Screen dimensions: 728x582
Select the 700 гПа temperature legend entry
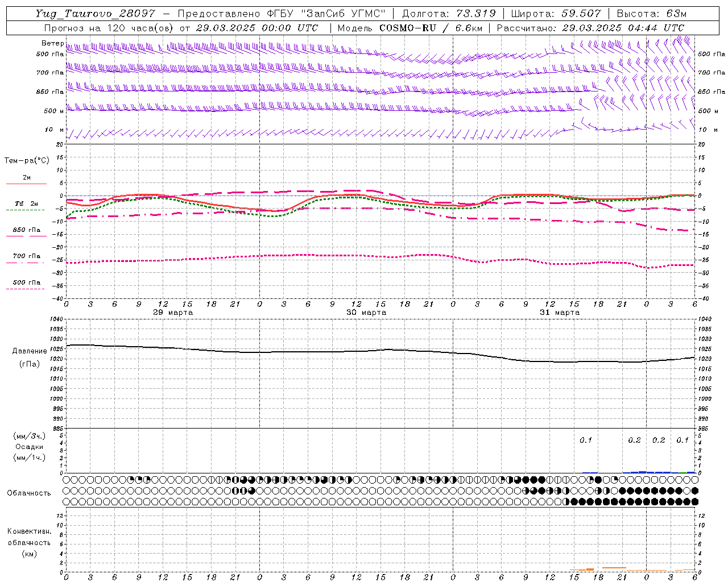[x=26, y=256]
